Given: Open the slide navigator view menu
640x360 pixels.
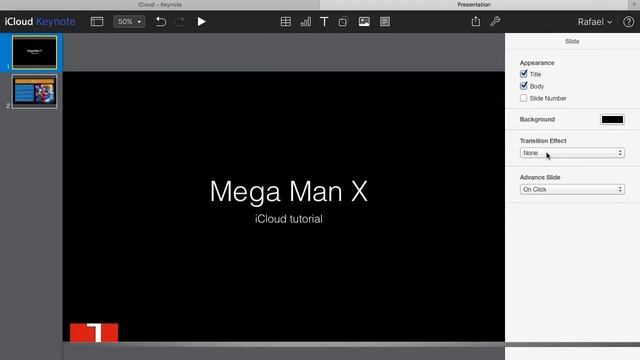Looking at the screenshot, I should click(97, 22).
